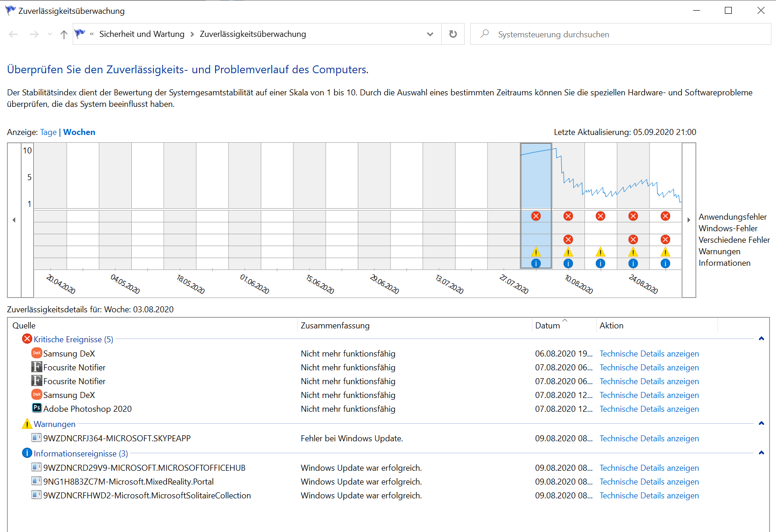Click Zuverlässigkeitsüberwachung in the breadcrumb
This screenshot has height=532, width=776.
[x=253, y=34]
